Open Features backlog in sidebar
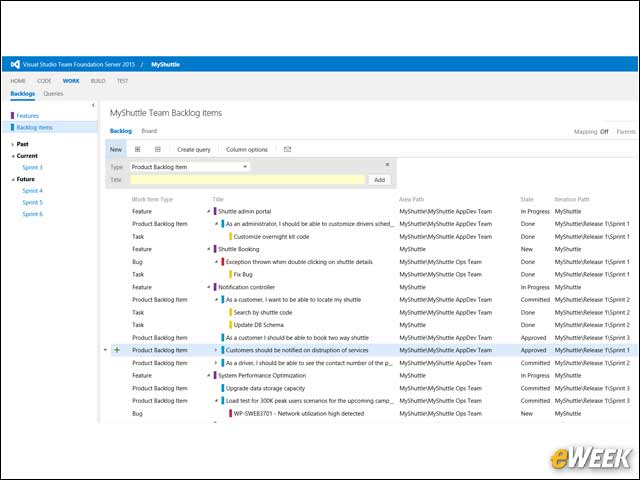 pos(28,116)
